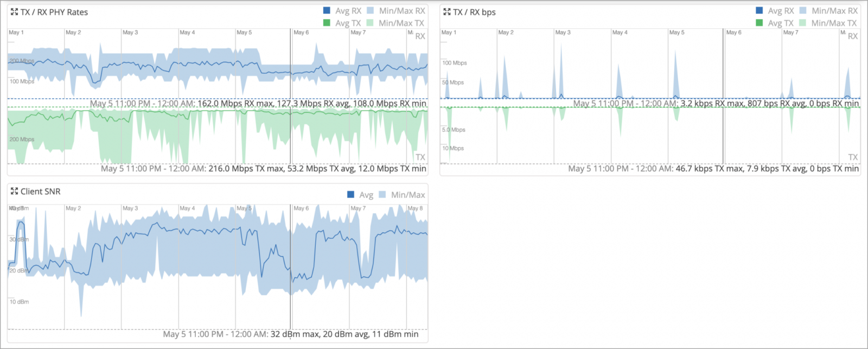The width and height of the screenshot is (868, 349).
Task: Click Avg RX blue swatch in bps legend
Action: (759, 11)
